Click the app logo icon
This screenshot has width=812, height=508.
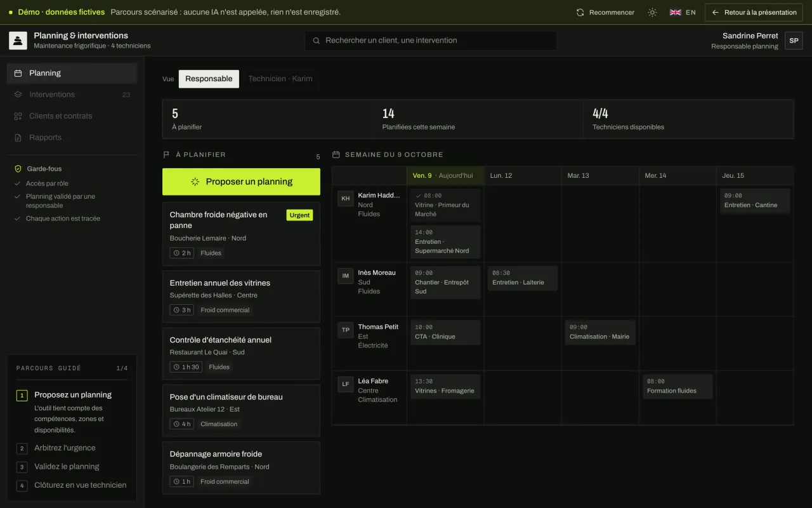[18, 41]
